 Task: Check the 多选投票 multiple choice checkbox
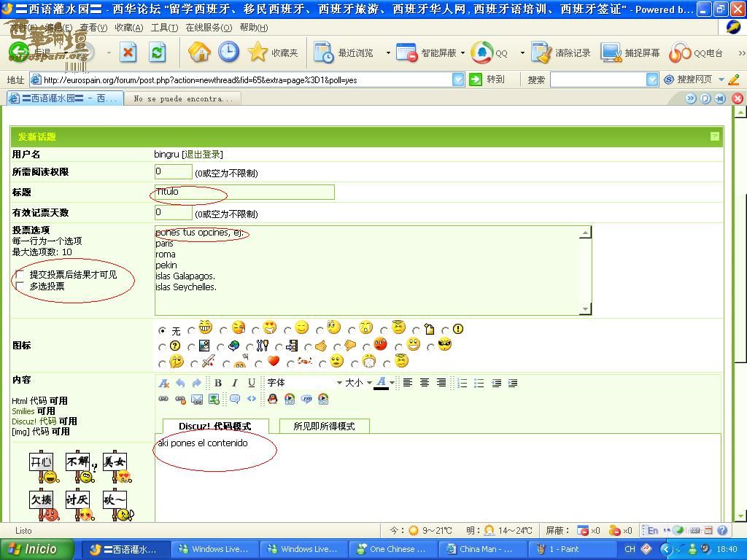tap(20, 287)
